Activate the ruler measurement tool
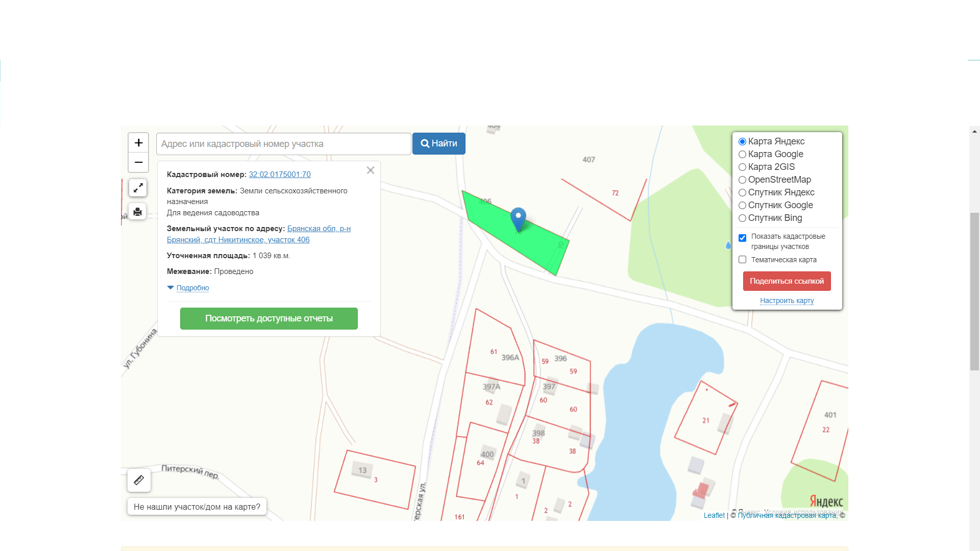 tap(139, 480)
